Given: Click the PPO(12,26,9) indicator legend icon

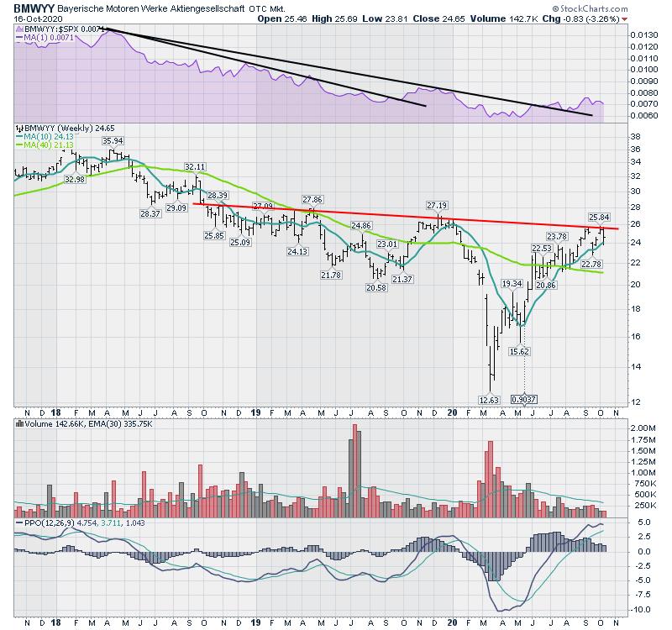Looking at the screenshot, I should pyautogui.click(x=18, y=522).
